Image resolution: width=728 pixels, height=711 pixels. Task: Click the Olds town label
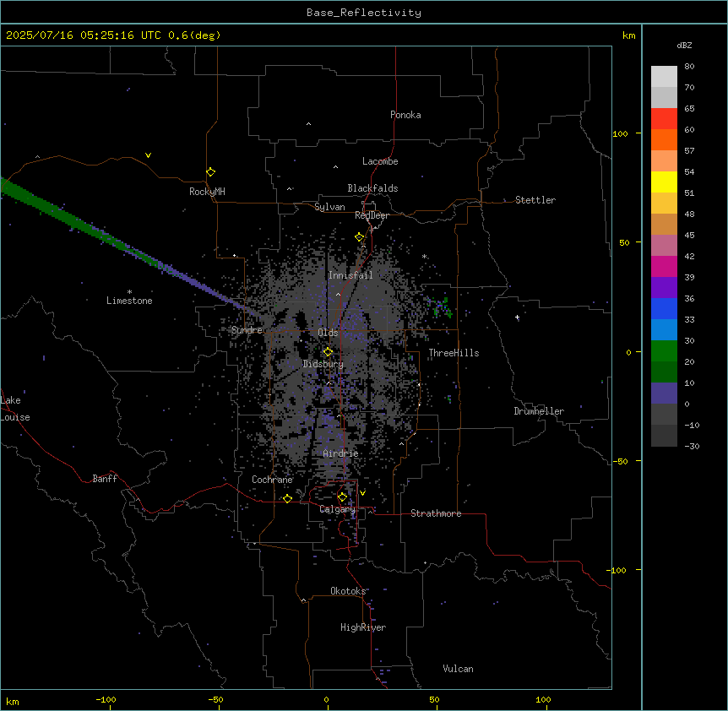click(x=328, y=333)
